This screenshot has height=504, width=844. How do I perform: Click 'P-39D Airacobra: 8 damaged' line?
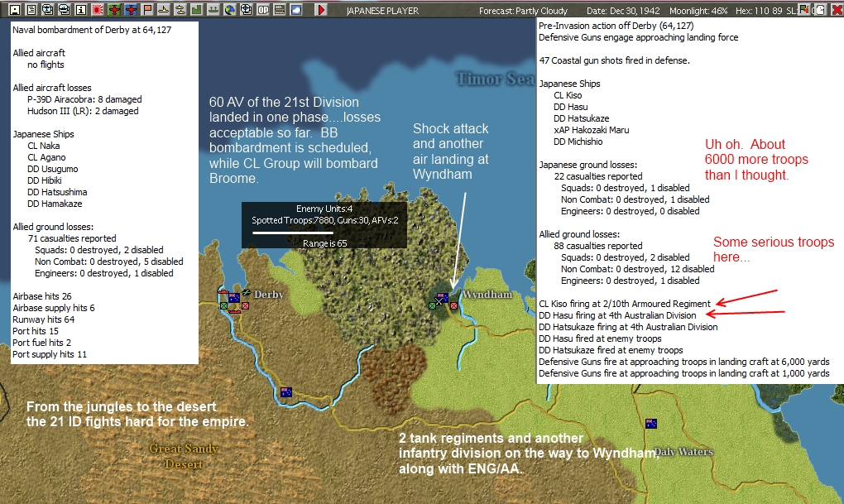tap(84, 99)
